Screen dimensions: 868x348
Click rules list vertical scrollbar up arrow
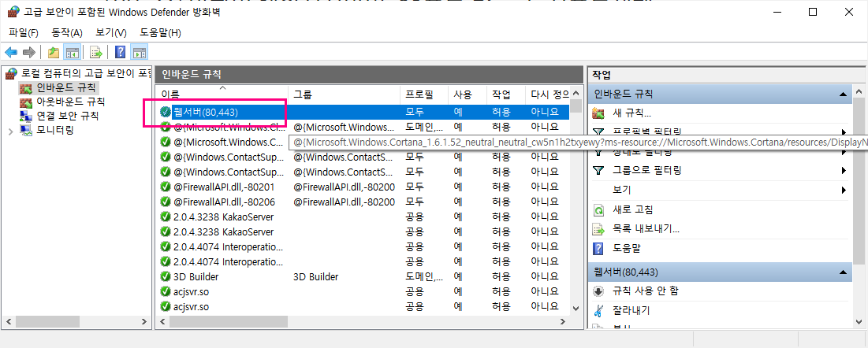pos(576,93)
